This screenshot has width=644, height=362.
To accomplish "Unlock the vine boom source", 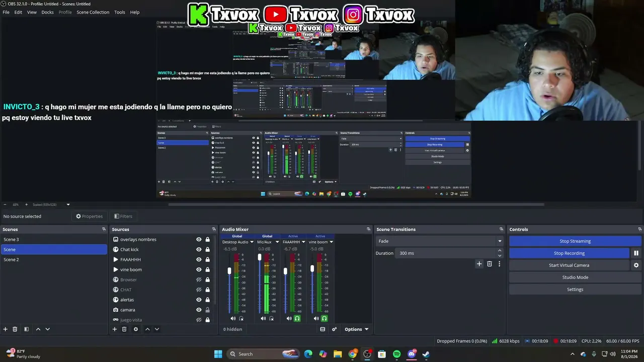I will point(207,269).
